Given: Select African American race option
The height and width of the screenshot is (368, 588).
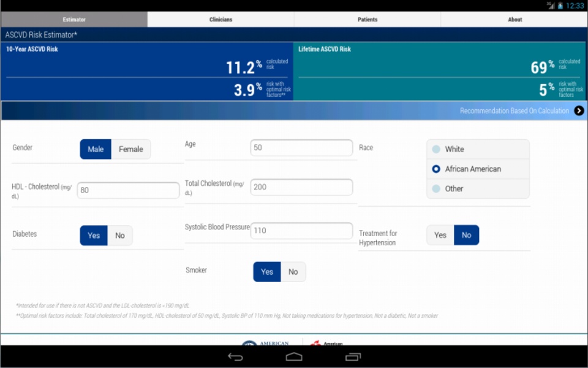Looking at the screenshot, I should pyautogui.click(x=478, y=169).
